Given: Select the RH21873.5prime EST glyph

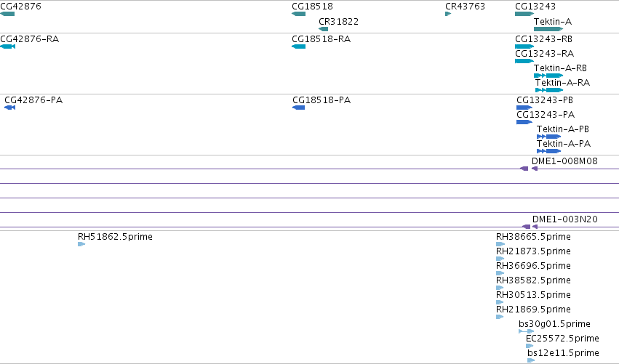Looking at the screenshot, I should coord(500,259).
